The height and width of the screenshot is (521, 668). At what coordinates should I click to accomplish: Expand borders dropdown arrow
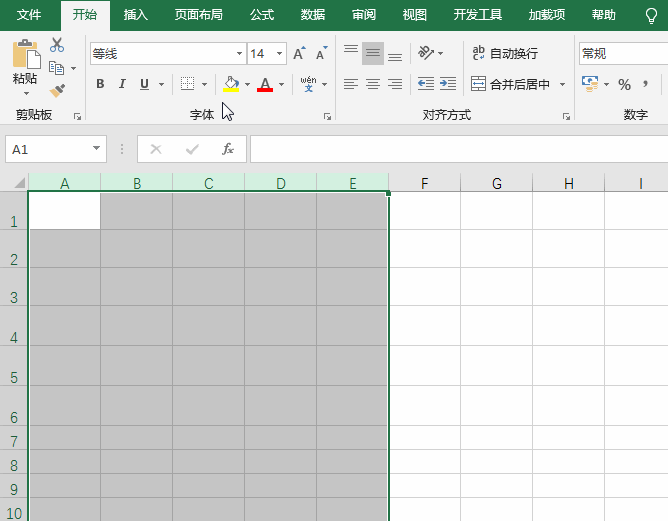(x=204, y=84)
